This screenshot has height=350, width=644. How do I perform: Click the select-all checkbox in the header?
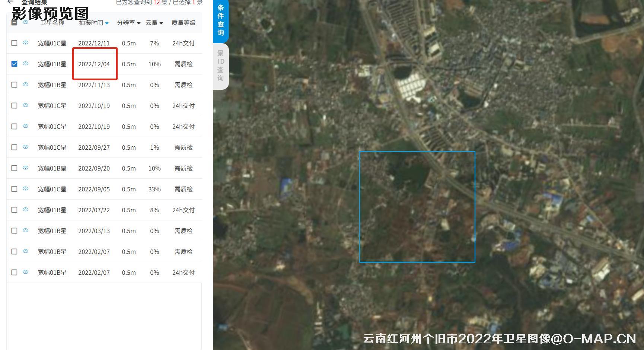pyautogui.click(x=14, y=22)
